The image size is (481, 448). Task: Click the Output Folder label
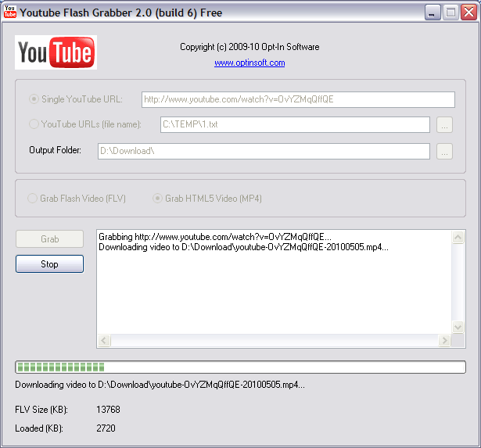[56, 150]
